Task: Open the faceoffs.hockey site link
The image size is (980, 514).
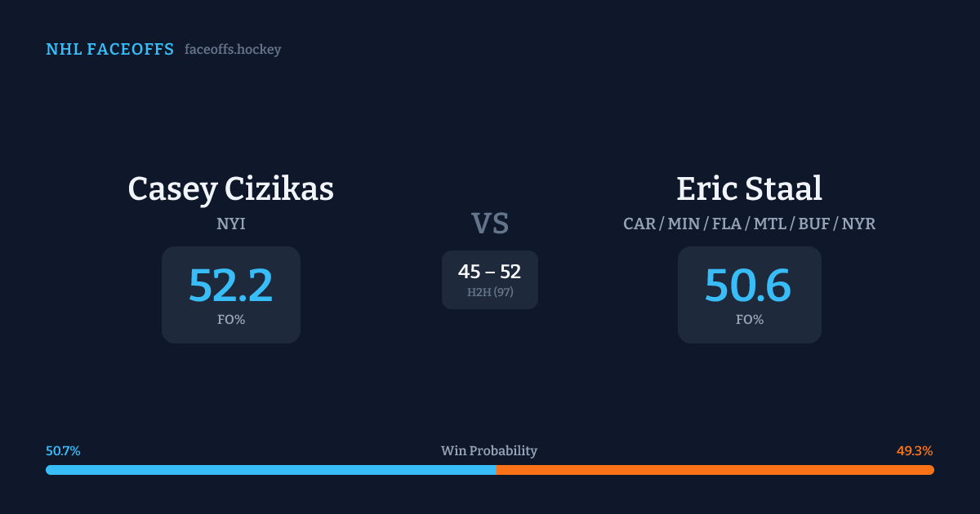Action: (x=233, y=50)
